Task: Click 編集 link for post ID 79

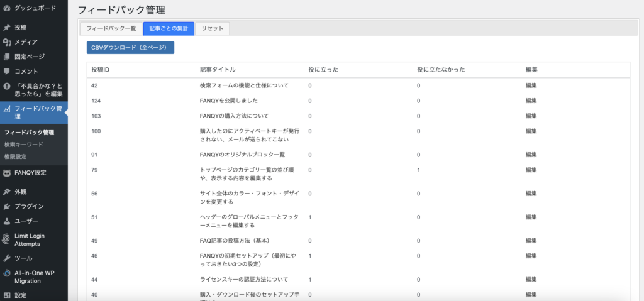Action: pyautogui.click(x=531, y=170)
